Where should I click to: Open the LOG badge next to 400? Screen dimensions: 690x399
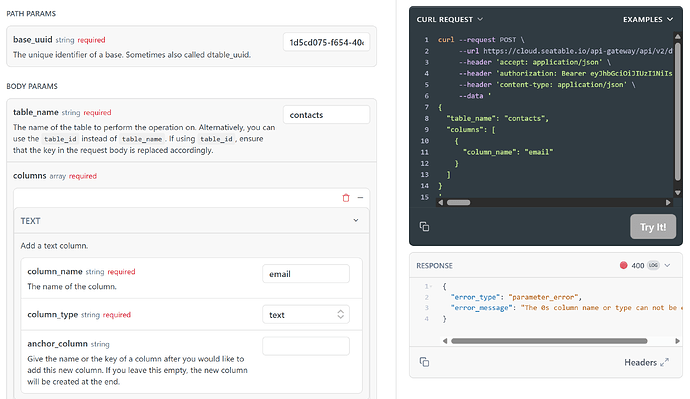click(x=653, y=265)
